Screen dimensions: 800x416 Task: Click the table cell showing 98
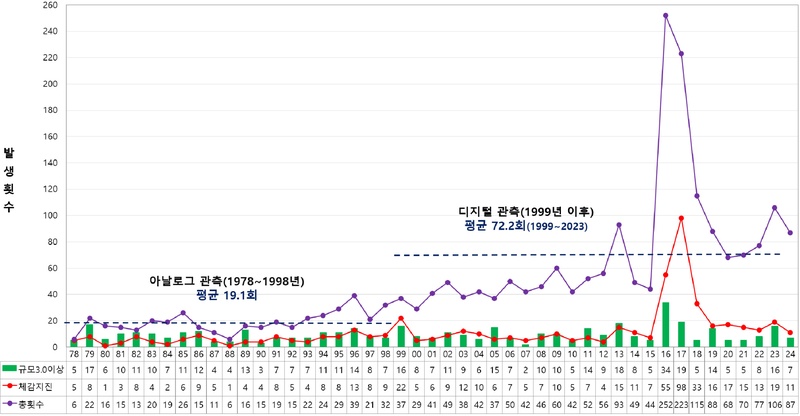point(681,387)
